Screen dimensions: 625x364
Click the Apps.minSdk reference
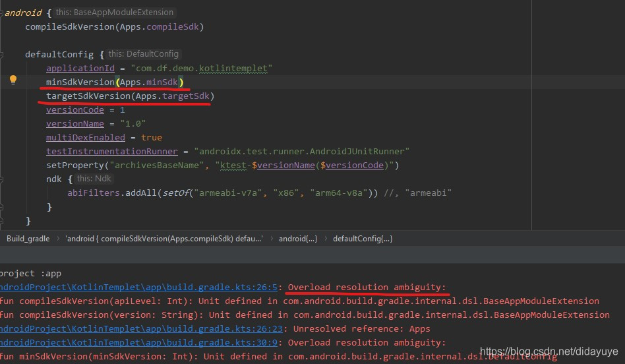pos(149,82)
